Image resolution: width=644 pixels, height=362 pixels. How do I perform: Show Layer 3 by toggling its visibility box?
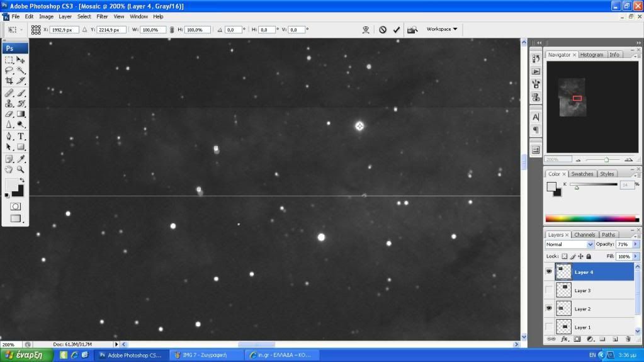pos(549,290)
